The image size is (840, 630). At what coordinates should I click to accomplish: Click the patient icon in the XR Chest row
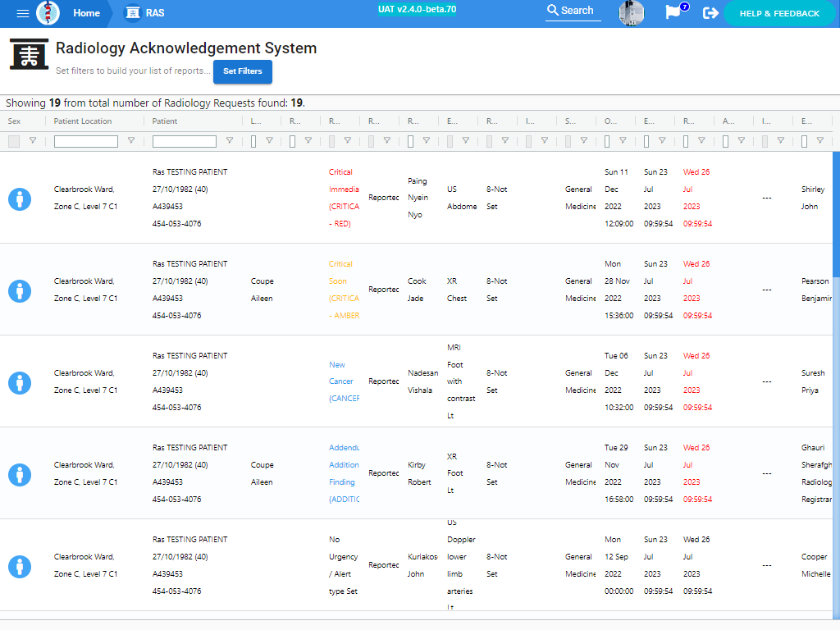tap(20, 291)
